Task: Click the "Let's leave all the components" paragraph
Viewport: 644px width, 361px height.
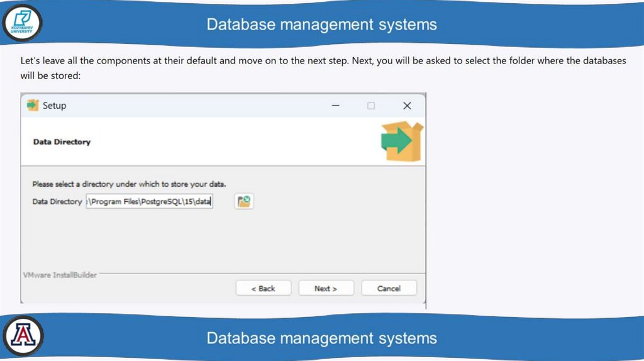Action: (323, 68)
